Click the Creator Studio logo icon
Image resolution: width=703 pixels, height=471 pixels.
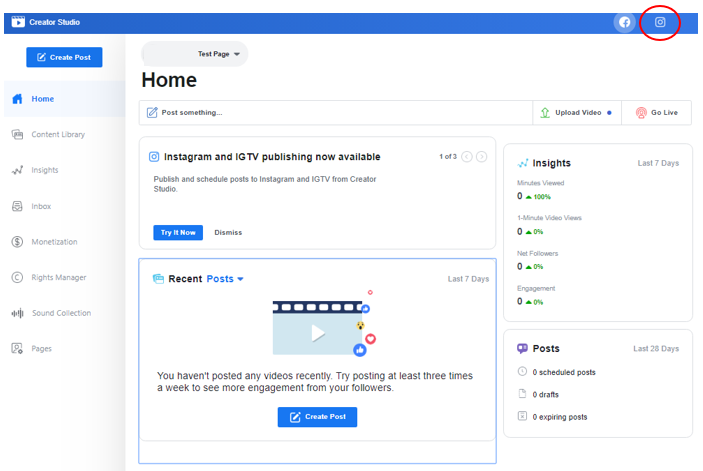click(18, 22)
